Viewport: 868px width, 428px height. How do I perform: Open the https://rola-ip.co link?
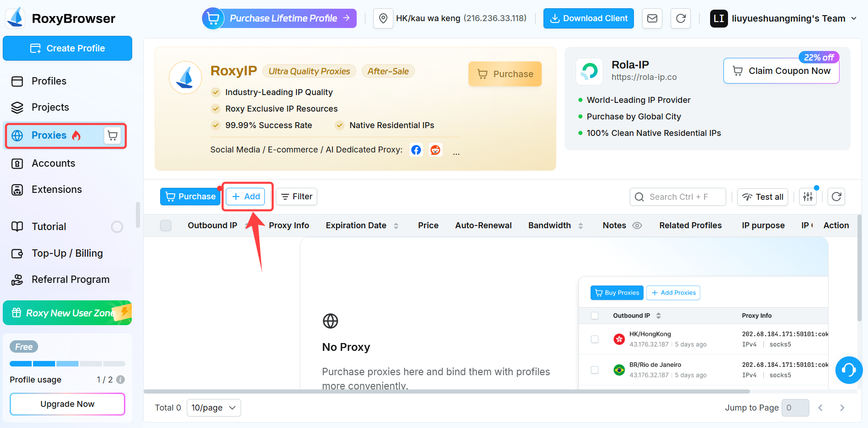[644, 77]
